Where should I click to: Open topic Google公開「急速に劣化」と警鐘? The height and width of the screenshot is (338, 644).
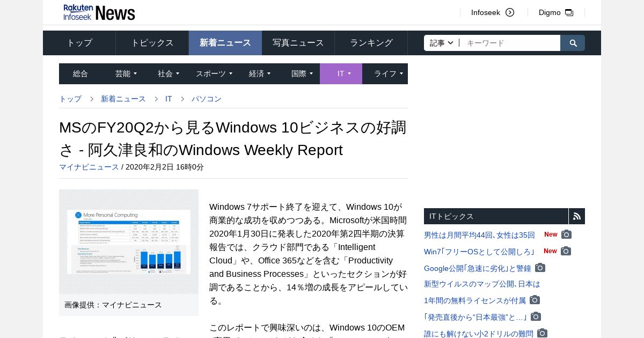tap(478, 268)
